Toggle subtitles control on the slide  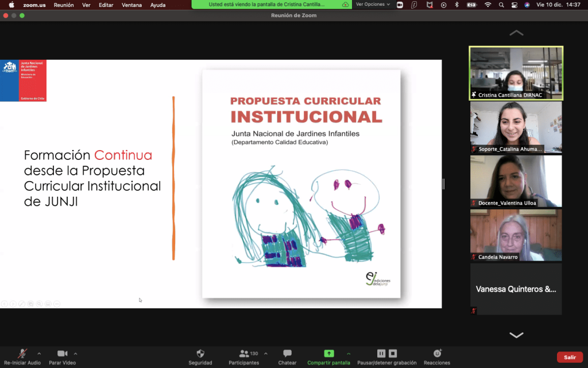pos(48,304)
